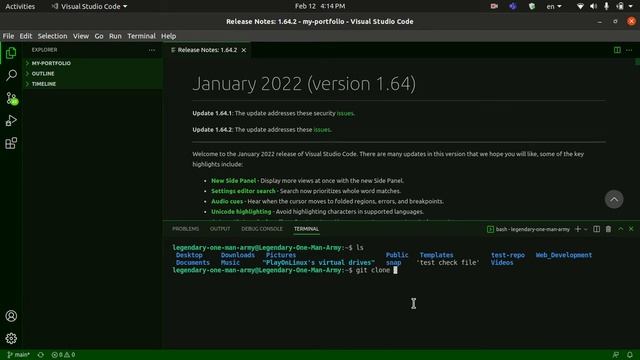The width and height of the screenshot is (640, 360).
Task: Click 'Web_Development' in terminal listing
Action: point(564,255)
